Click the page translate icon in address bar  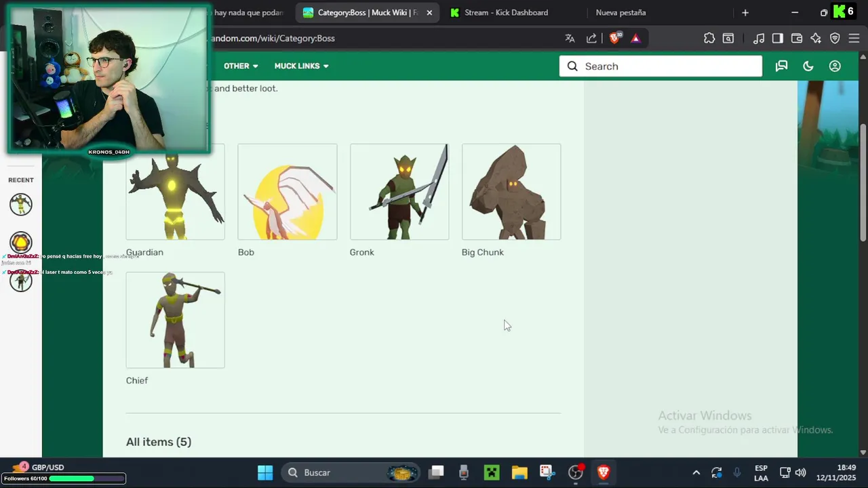coord(570,39)
